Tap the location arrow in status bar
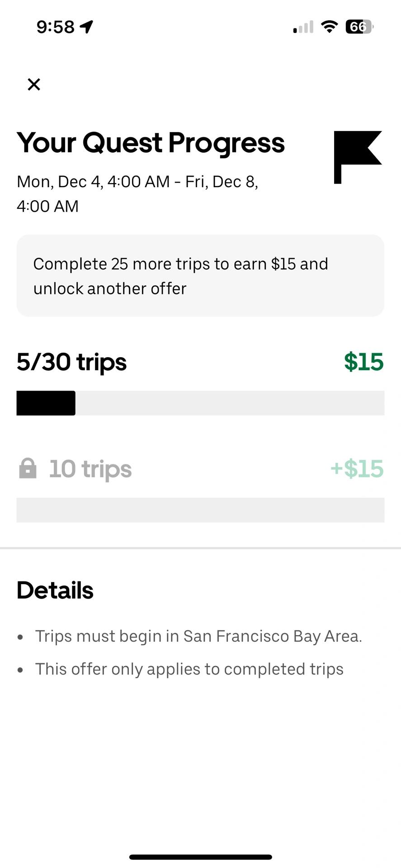This screenshot has height=868, width=401. coord(86,27)
